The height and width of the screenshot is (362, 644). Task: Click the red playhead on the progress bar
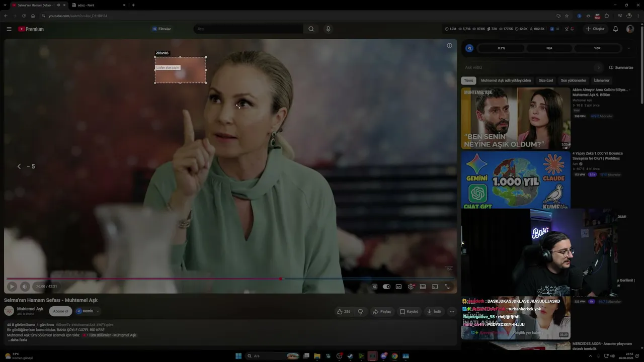281,279
